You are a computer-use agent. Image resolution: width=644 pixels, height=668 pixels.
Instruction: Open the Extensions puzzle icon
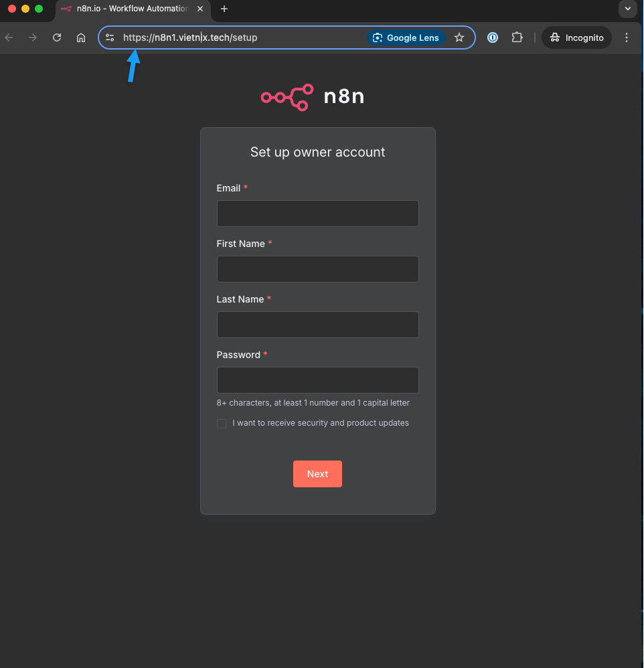point(517,37)
